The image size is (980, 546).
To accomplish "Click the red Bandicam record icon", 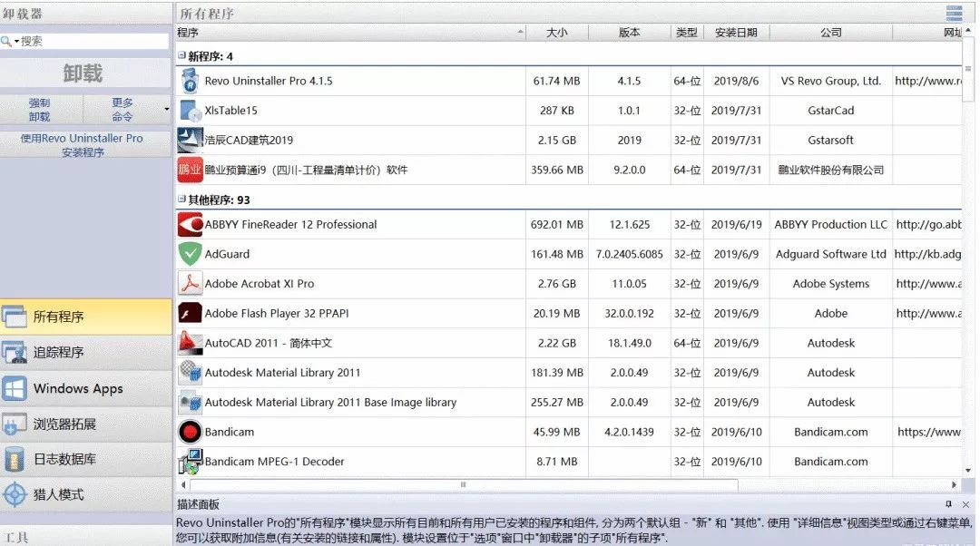I will (190, 432).
